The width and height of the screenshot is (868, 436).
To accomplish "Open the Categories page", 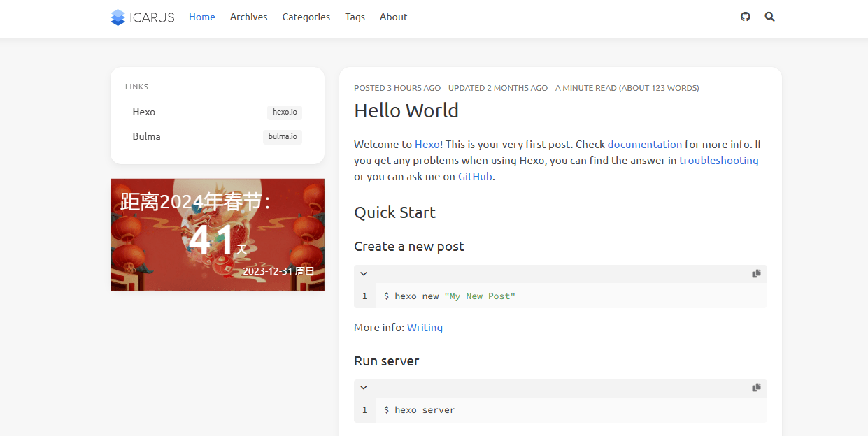I will click(x=306, y=17).
